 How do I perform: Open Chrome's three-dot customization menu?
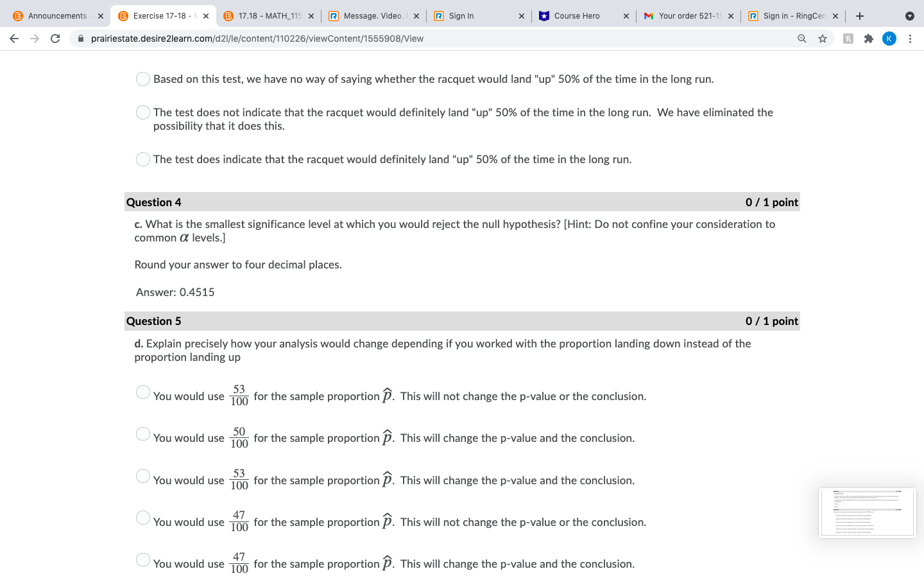tap(911, 39)
